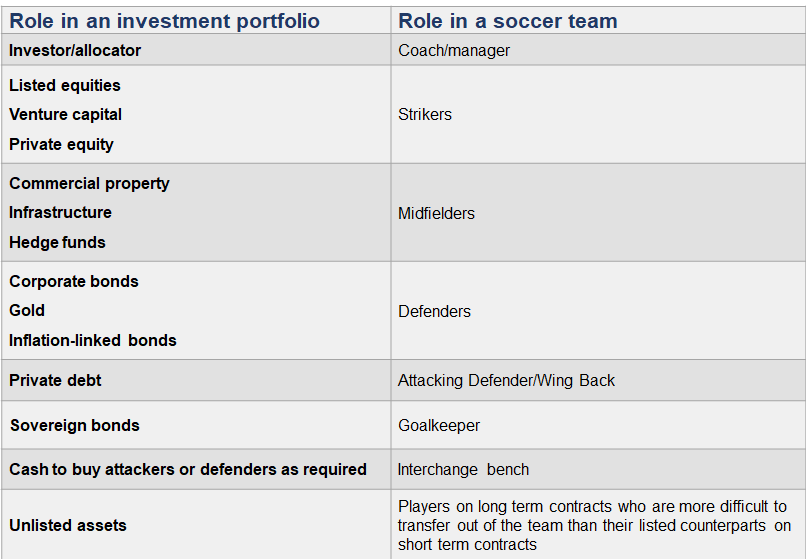Select 'Attacking Defender/Wing Back' text
The width and height of the screenshot is (806, 559).
(x=506, y=380)
